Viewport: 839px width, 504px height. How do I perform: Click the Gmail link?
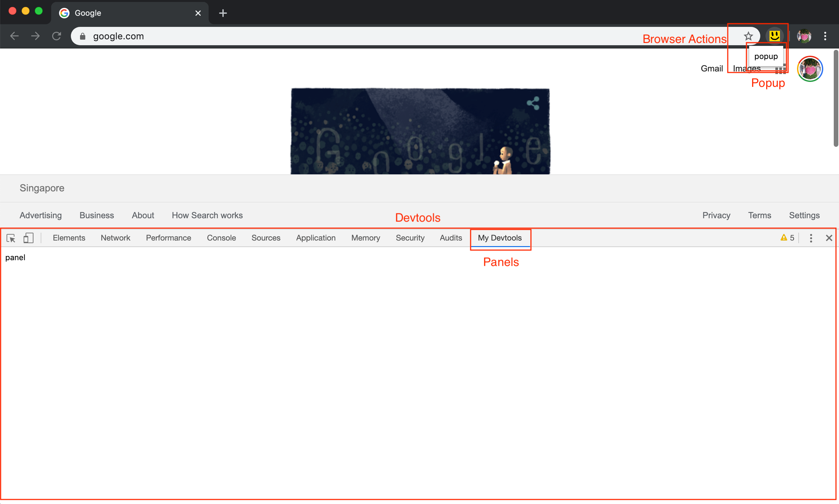tap(711, 68)
